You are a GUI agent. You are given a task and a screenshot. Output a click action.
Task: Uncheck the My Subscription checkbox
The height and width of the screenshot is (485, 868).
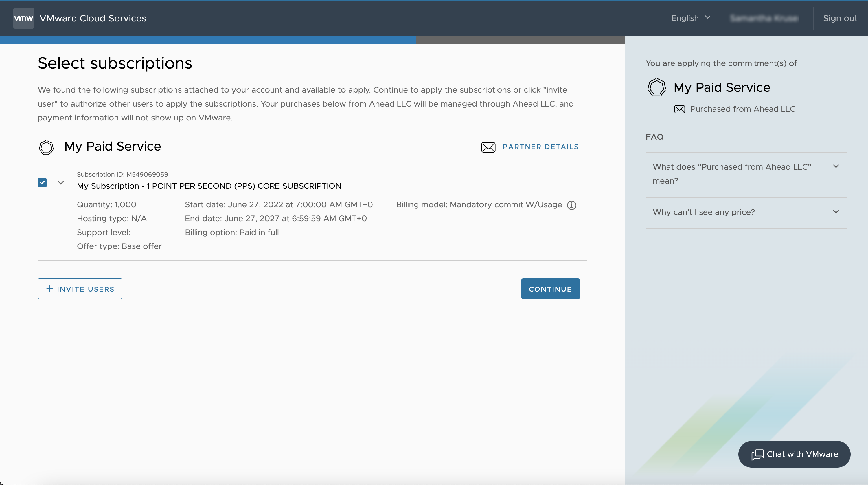[x=42, y=182]
